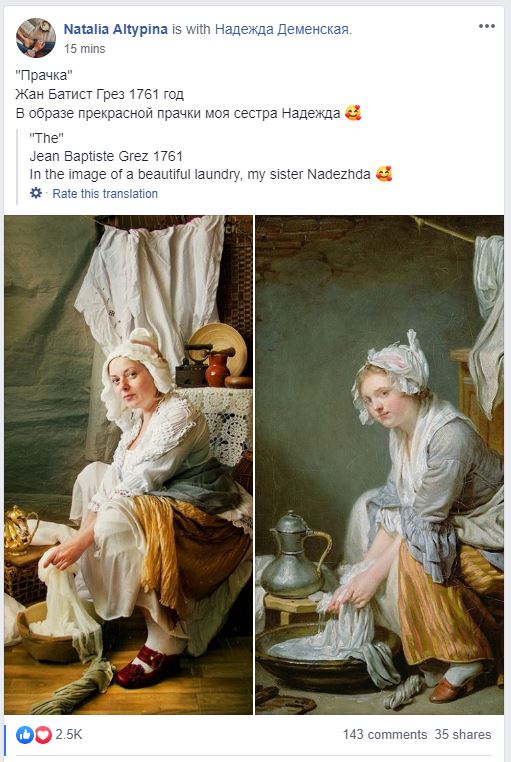This screenshot has width=511, height=762.
Task: Show the 143 comments
Action: click(x=385, y=734)
